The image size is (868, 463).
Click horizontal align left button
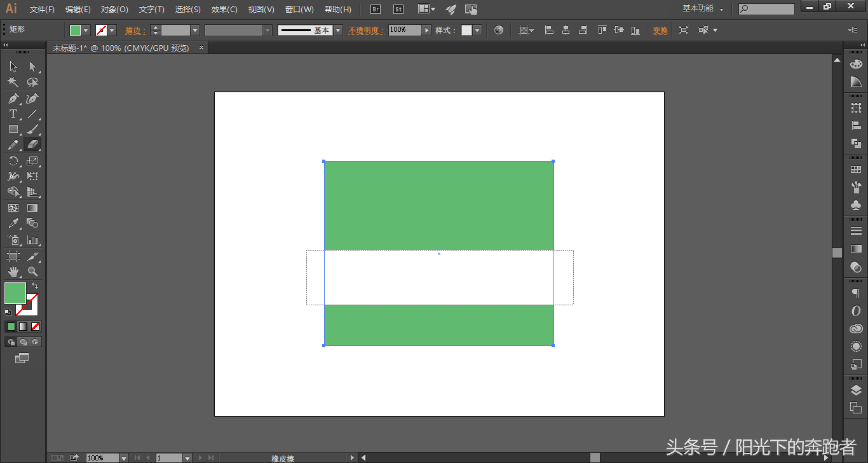tap(549, 31)
